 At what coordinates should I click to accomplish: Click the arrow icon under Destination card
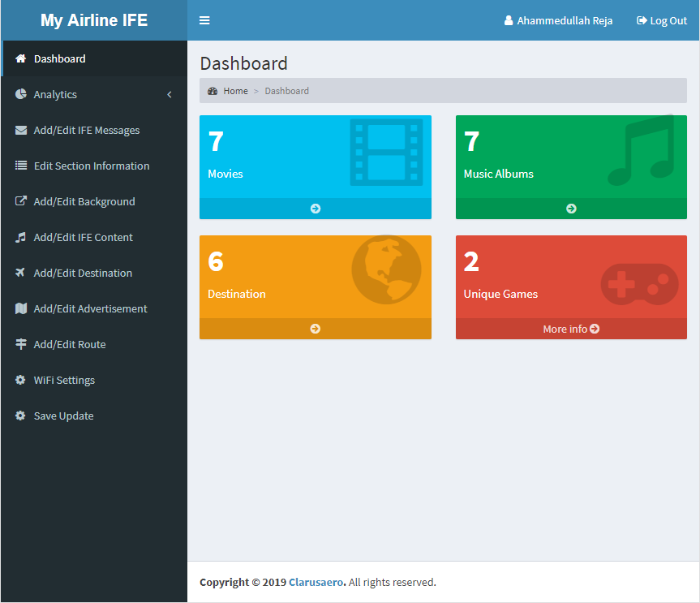pos(316,329)
